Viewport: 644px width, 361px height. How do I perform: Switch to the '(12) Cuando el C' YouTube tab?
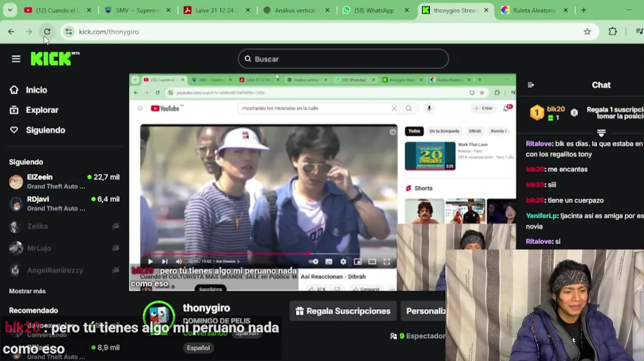point(58,10)
